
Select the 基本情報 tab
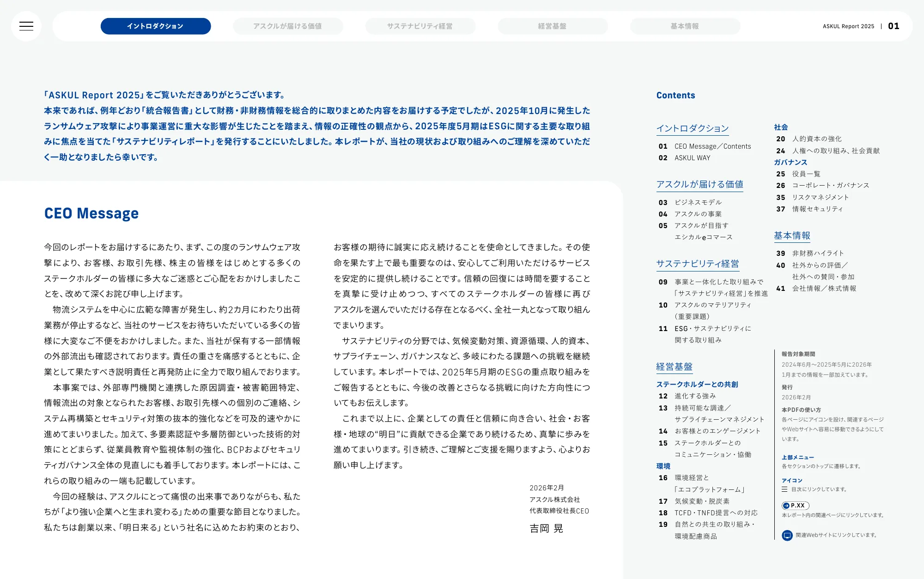coord(685,26)
